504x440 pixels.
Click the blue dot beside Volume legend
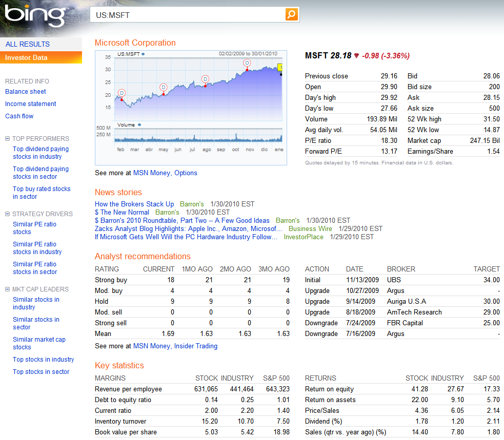pyautogui.click(x=139, y=125)
